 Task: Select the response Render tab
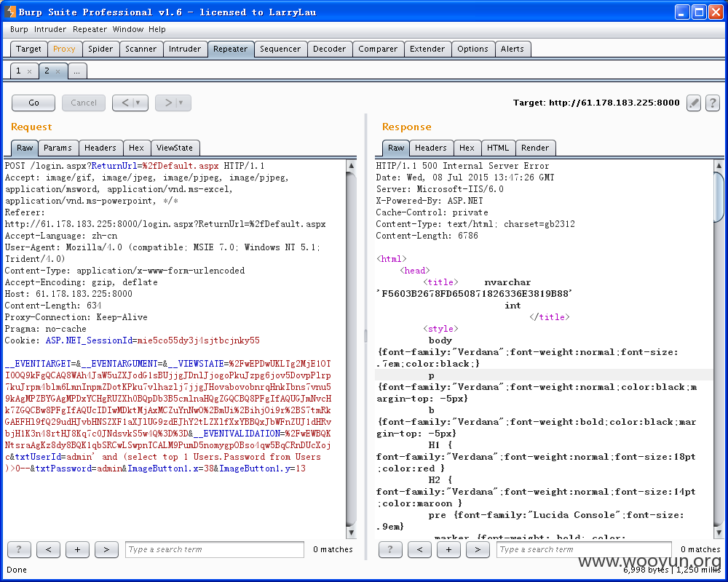[x=535, y=148]
